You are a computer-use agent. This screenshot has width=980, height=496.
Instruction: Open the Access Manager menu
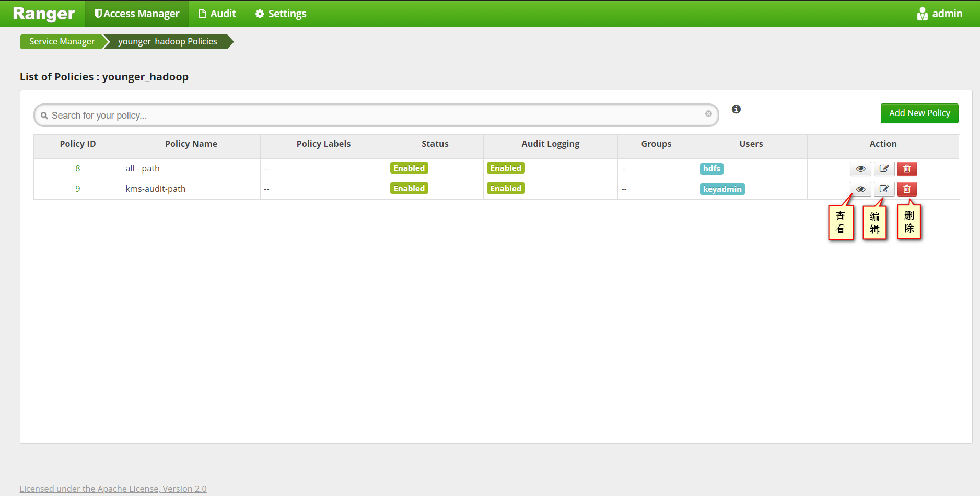click(x=136, y=13)
